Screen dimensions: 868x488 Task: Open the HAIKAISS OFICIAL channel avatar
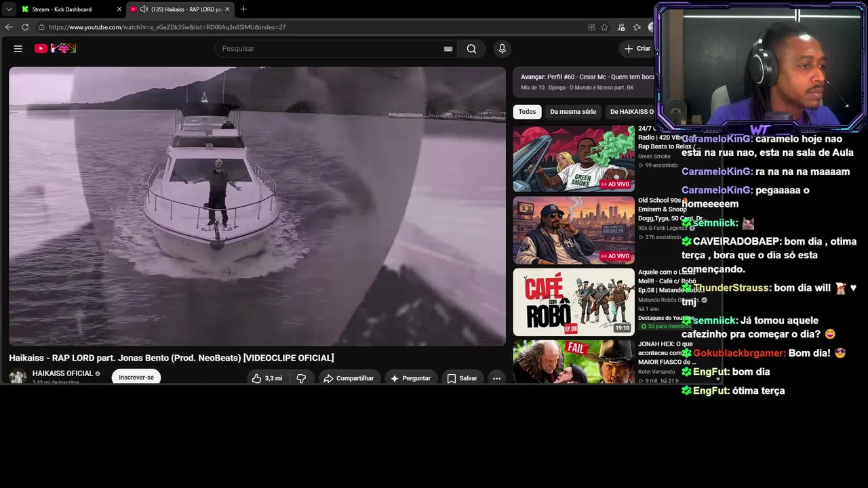(18, 377)
